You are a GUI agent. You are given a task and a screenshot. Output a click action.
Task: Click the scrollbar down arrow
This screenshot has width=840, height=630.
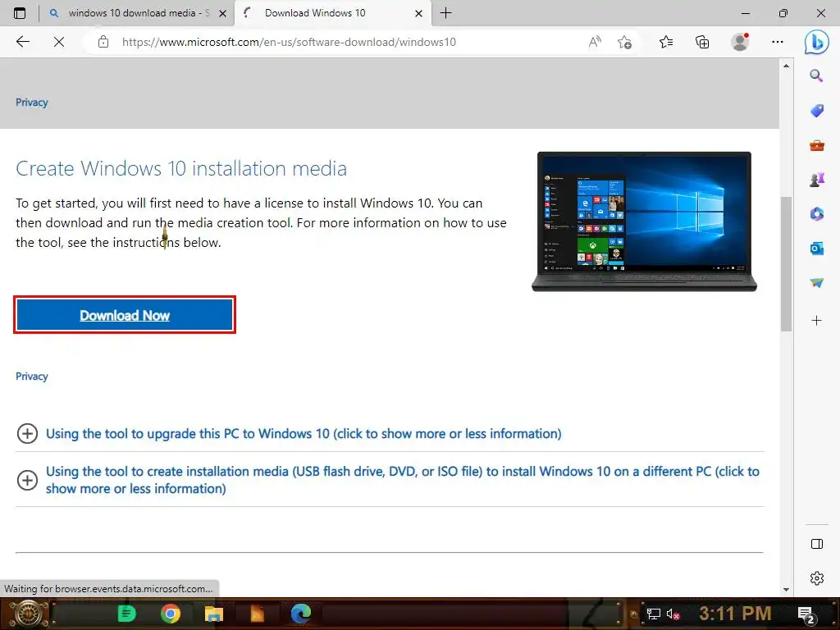786,589
